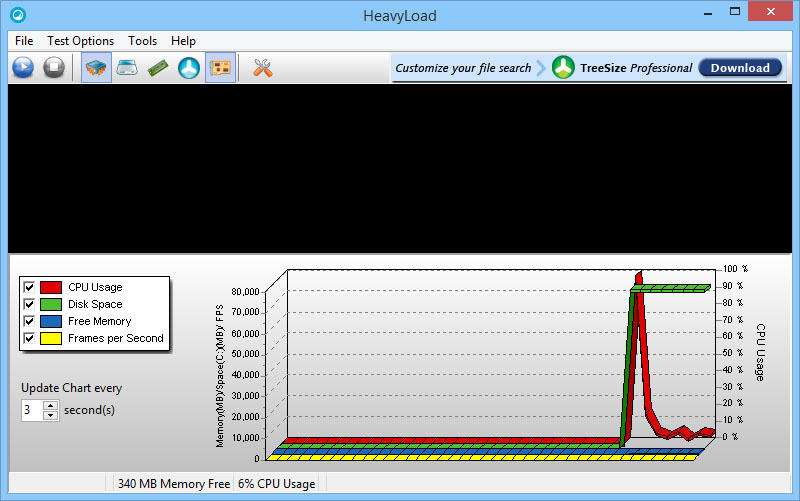This screenshot has height=501, width=800.
Task: Toggle the Free Memory checkbox
Action: coord(29,321)
